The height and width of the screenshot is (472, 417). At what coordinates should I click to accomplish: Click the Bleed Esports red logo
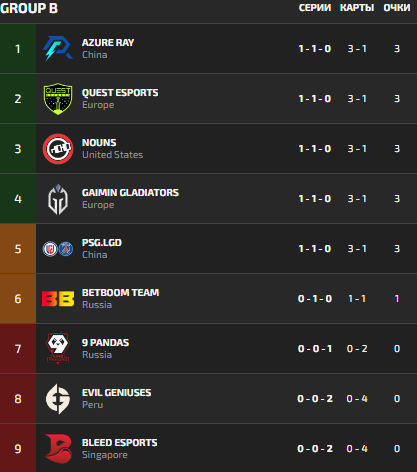point(58,449)
